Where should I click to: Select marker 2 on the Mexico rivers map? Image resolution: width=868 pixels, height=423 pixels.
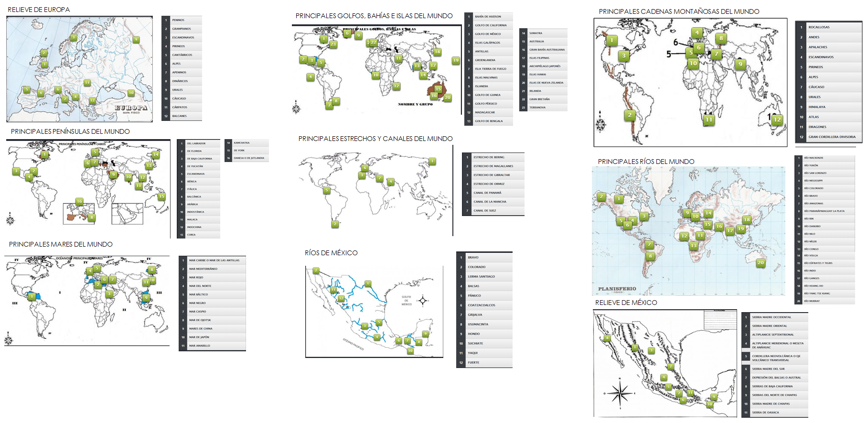316,271
